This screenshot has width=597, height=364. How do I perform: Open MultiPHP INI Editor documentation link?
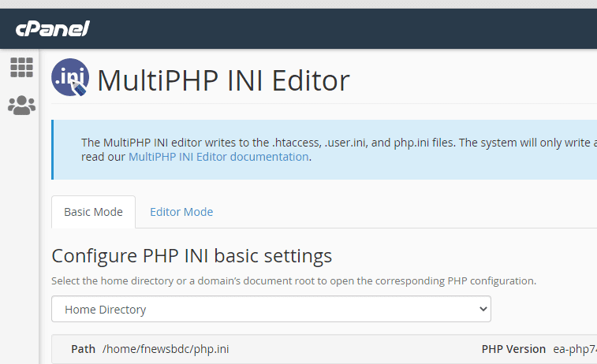pyautogui.click(x=218, y=157)
